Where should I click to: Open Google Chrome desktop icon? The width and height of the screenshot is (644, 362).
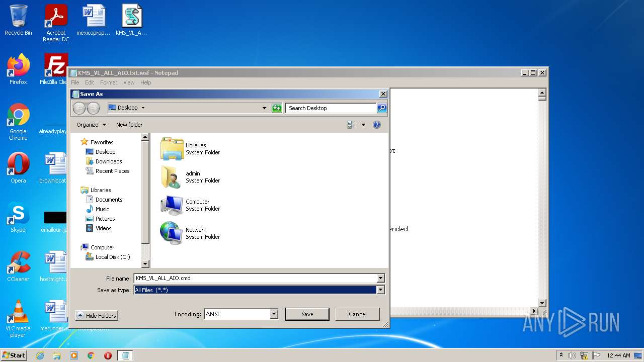point(18,122)
